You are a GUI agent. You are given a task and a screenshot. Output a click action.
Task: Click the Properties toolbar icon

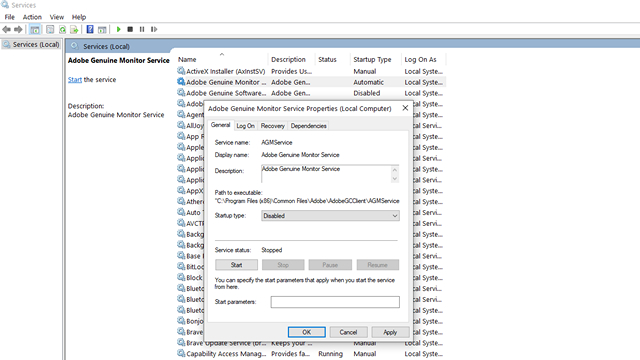point(50,29)
